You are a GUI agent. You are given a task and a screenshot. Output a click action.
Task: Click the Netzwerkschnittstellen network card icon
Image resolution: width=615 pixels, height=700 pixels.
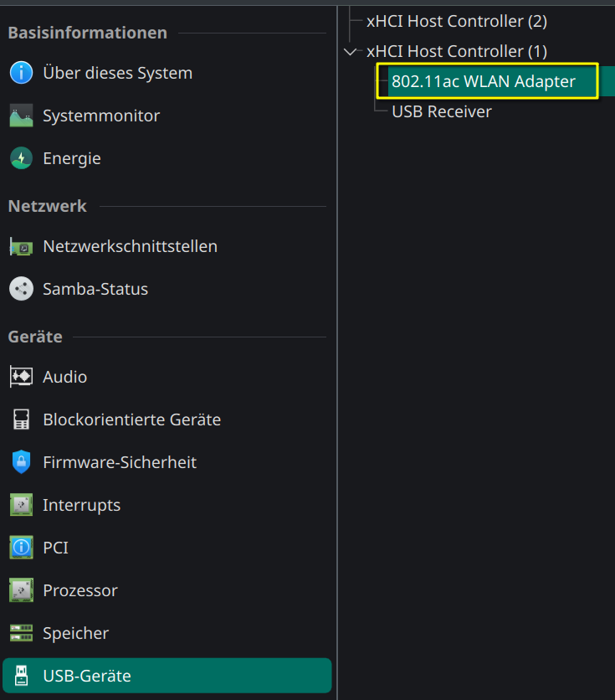[x=21, y=246]
